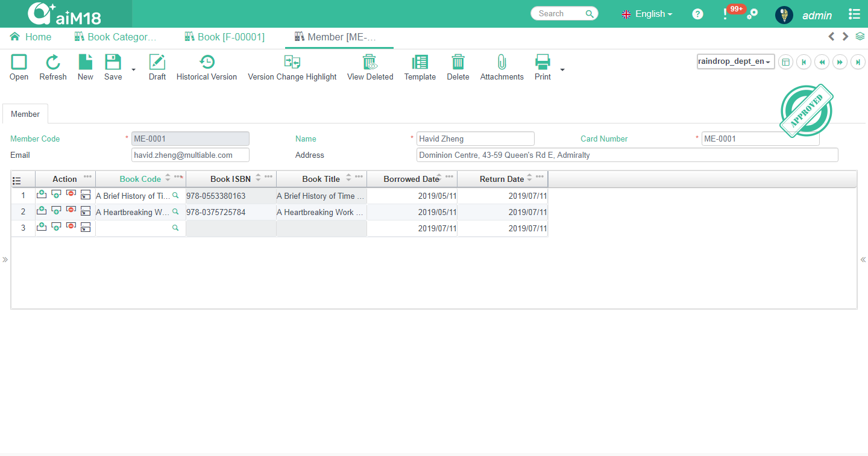Screen dimensions: 868x456
Task: Click the Card Number label
Action: [x=604, y=139]
